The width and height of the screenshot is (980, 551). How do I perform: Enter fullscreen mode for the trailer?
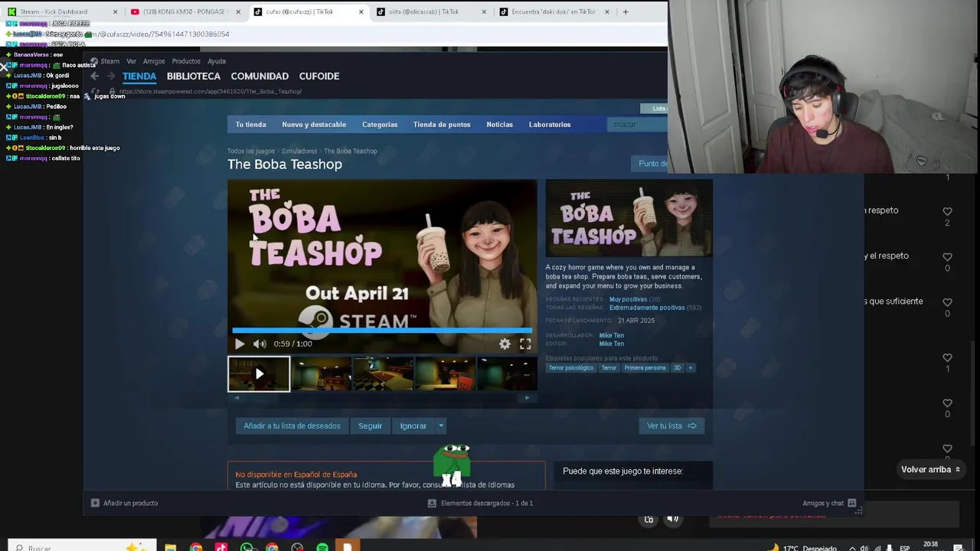(525, 344)
